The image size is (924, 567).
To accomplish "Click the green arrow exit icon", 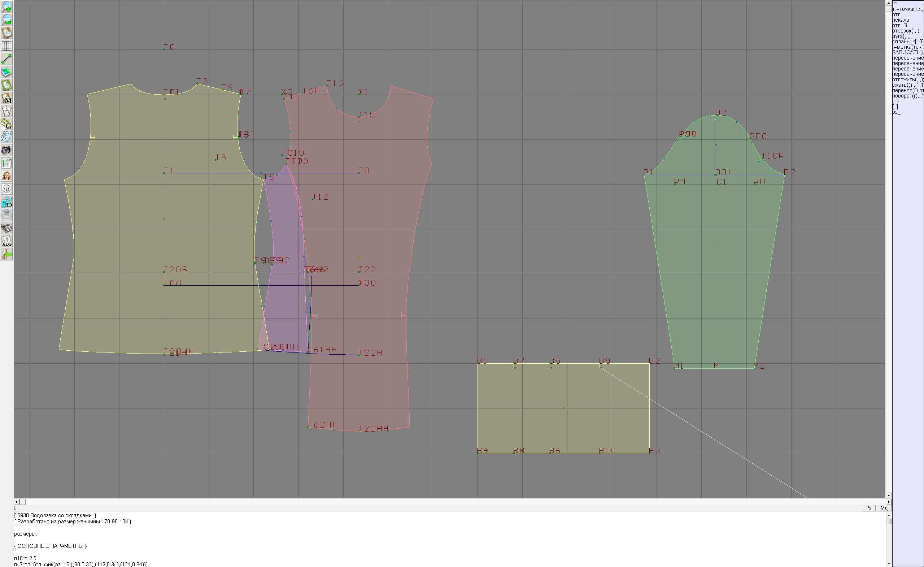I will [6, 254].
